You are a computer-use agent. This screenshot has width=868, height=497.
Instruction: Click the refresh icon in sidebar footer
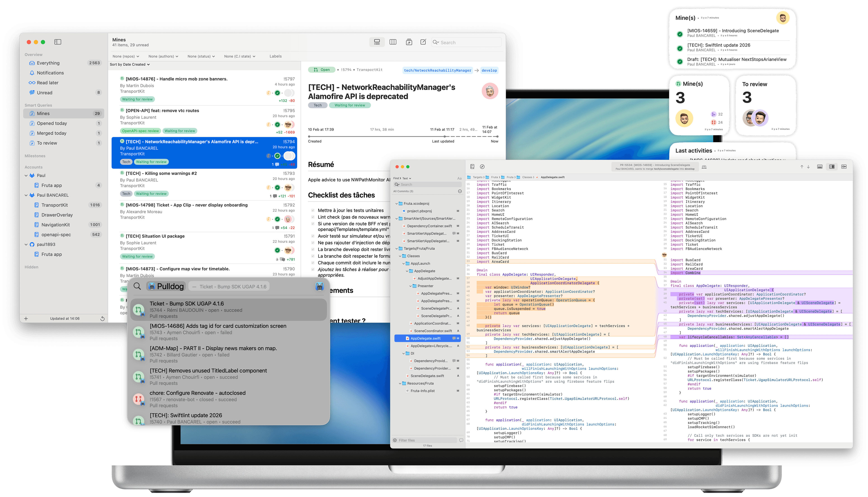pos(102,318)
